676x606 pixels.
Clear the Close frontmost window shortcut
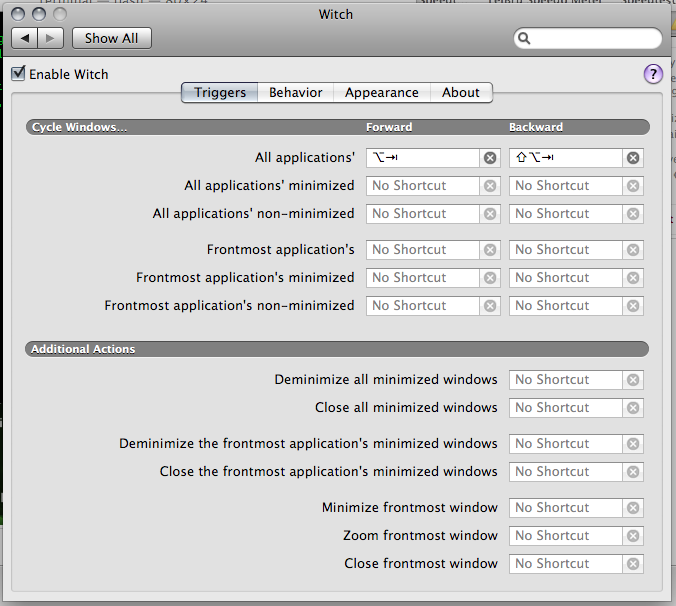click(x=633, y=564)
